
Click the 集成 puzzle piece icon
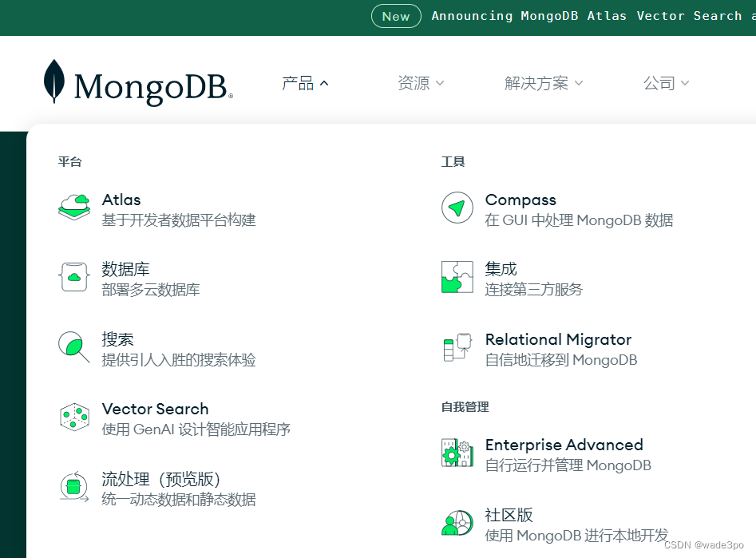(x=457, y=277)
